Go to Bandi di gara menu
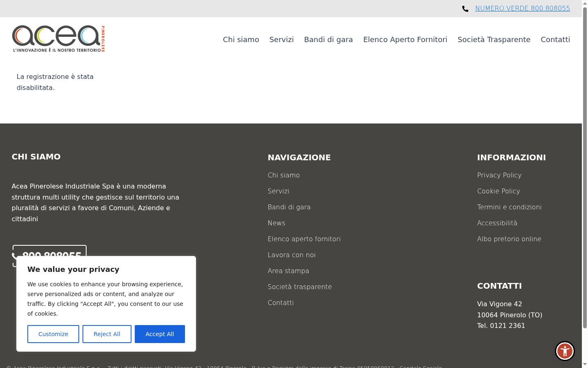Image resolution: width=588 pixels, height=368 pixels. point(328,40)
